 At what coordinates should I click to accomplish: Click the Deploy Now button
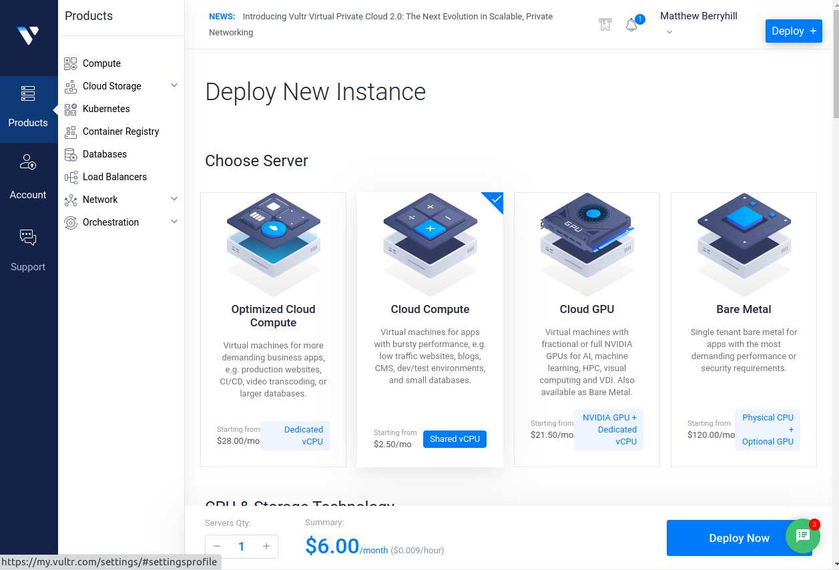[739, 538]
